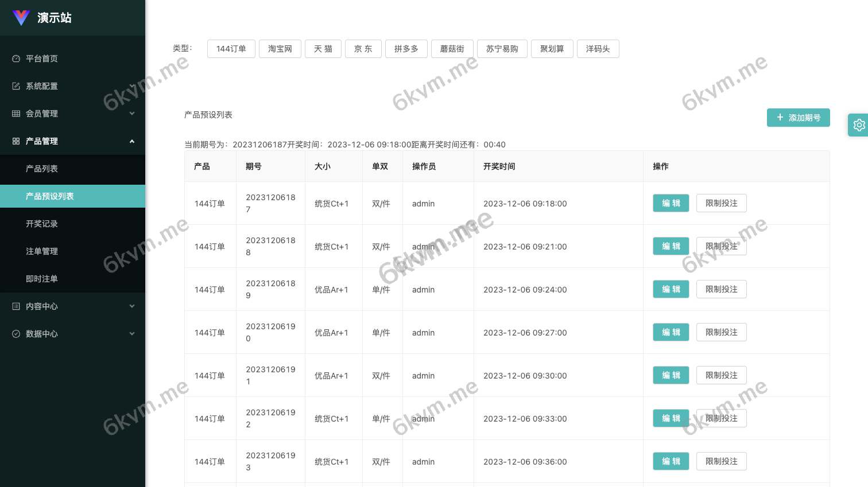Click the 会员管理 grid icon
This screenshot has width=868, height=487.
click(16, 114)
